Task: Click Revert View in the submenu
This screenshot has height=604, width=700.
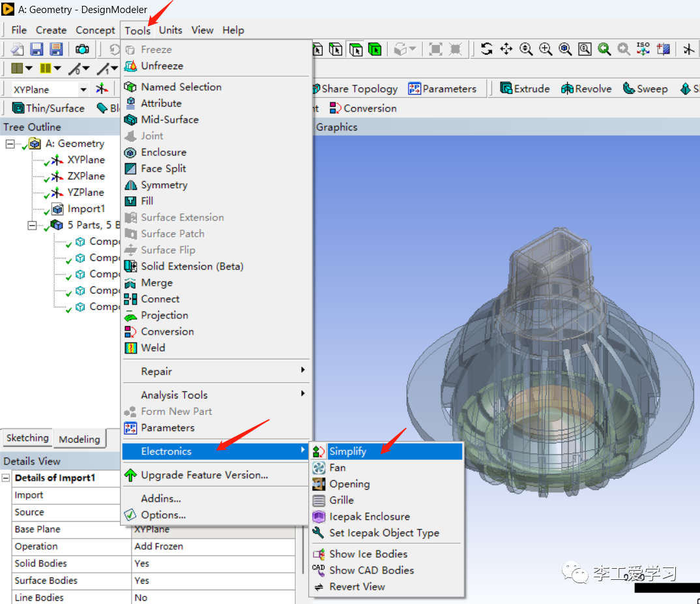Action: point(386,586)
